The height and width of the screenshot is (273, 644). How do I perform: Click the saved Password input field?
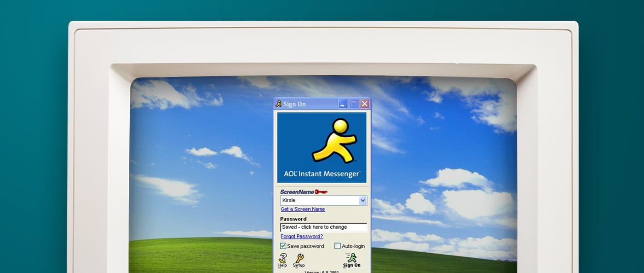pos(323,227)
